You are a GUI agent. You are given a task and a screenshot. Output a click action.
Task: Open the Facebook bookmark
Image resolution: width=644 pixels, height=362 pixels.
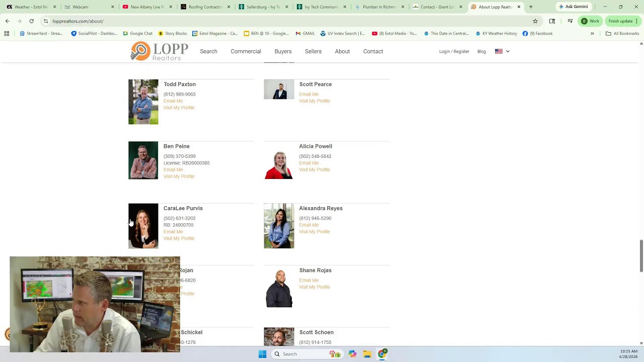pos(537,34)
